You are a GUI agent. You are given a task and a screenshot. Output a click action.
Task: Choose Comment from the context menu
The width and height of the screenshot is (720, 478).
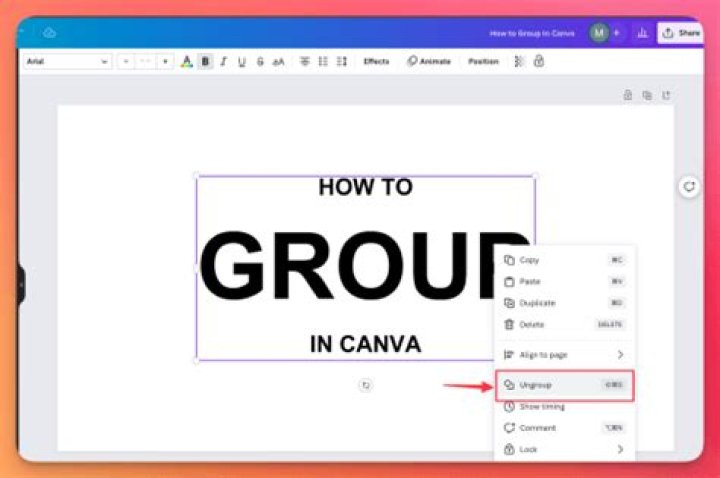[564, 428]
